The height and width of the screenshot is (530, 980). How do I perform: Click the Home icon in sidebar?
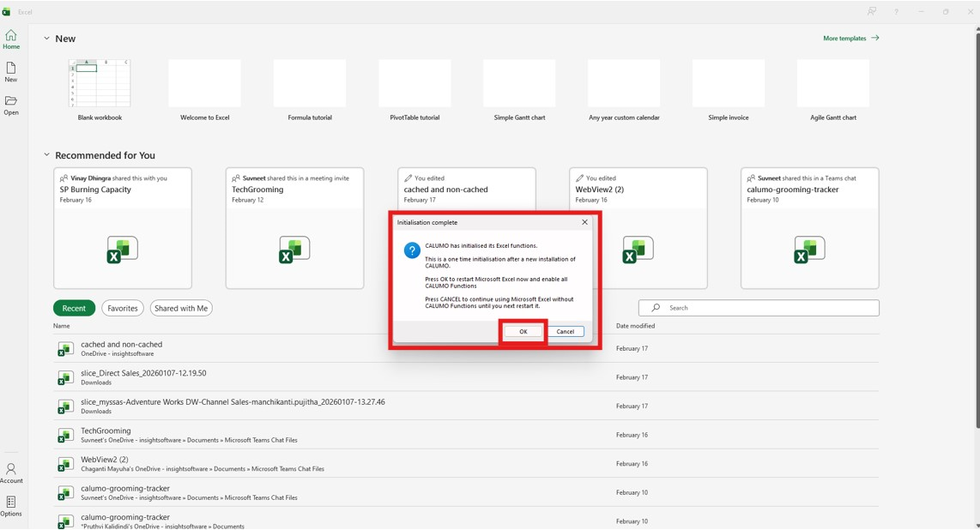(x=11, y=39)
